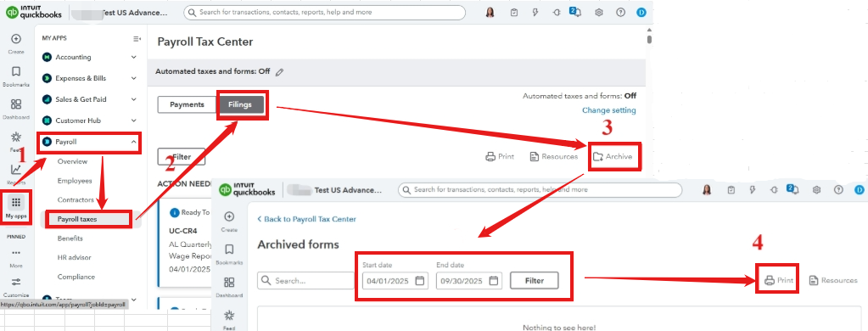Click the Archived forms Search… field
The image size is (868, 331).
pos(305,281)
